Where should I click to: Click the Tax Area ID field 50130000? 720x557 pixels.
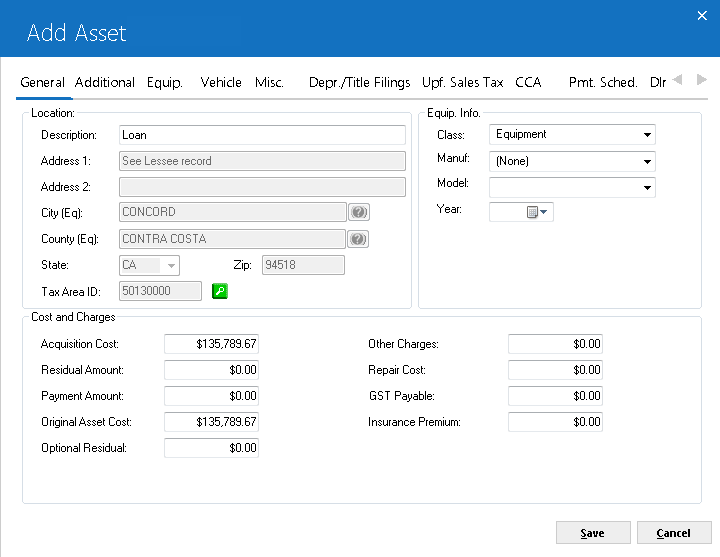[160, 291]
